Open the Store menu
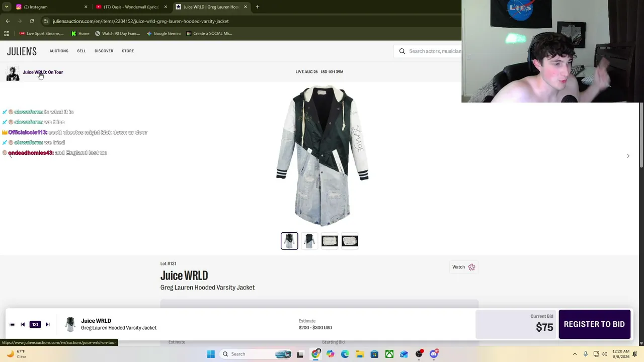Viewport: 644px width, 362px height. coord(128,51)
